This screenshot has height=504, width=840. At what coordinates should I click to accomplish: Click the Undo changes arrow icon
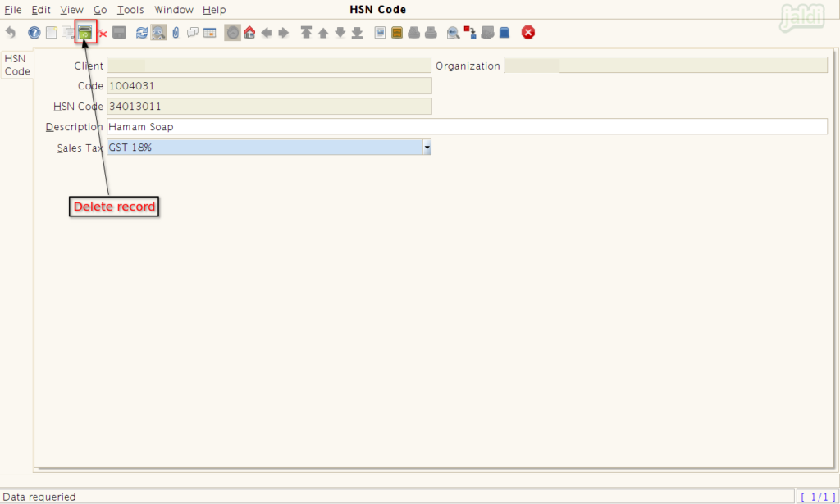point(11,33)
